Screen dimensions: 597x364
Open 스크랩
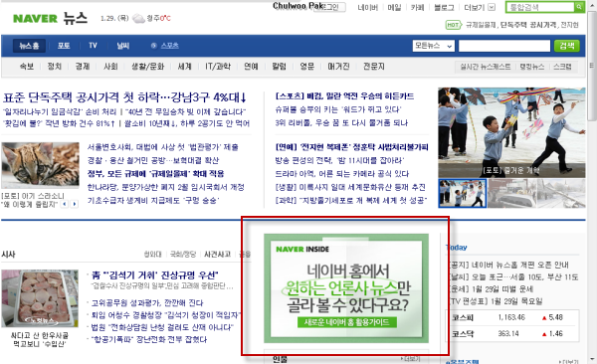point(562,67)
